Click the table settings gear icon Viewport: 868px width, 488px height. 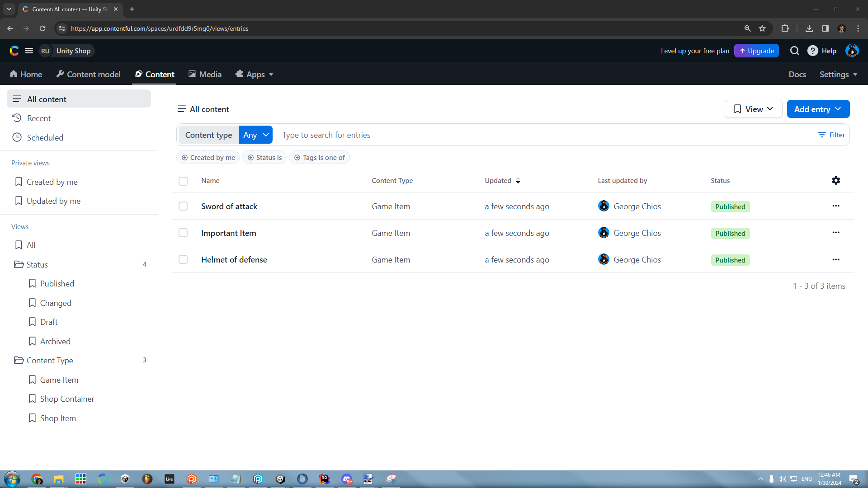point(836,180)
